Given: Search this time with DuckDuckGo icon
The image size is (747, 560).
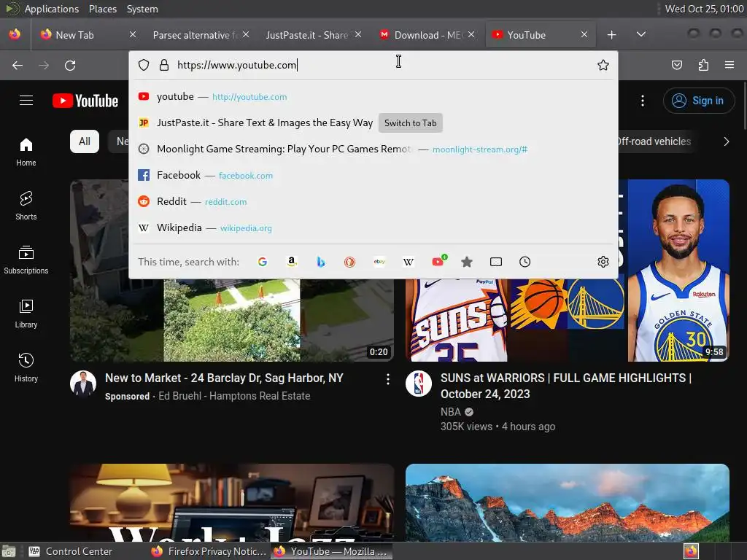Looking at the screenshot, I should (349, 262).
